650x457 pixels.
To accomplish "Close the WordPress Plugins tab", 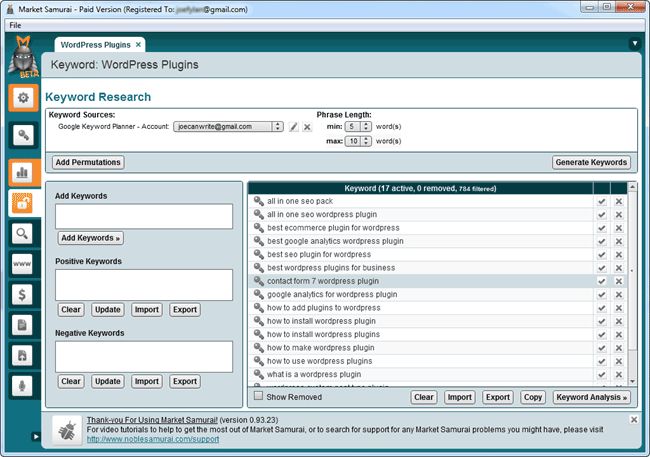I will point(138,44).
